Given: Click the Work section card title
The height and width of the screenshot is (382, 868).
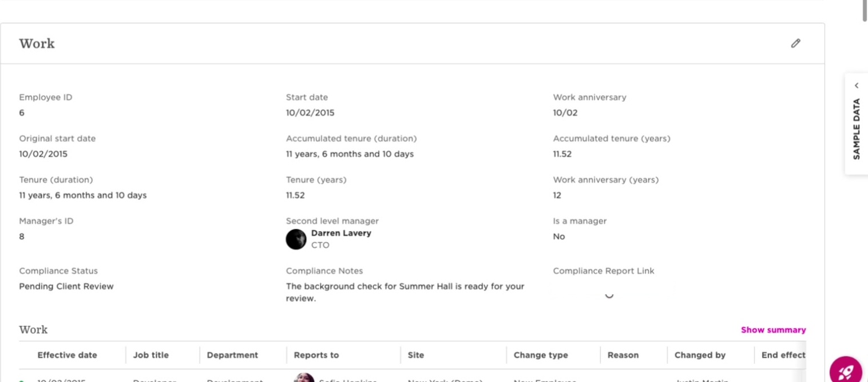Looking at the screenshot, I should [x=37, y=44].
